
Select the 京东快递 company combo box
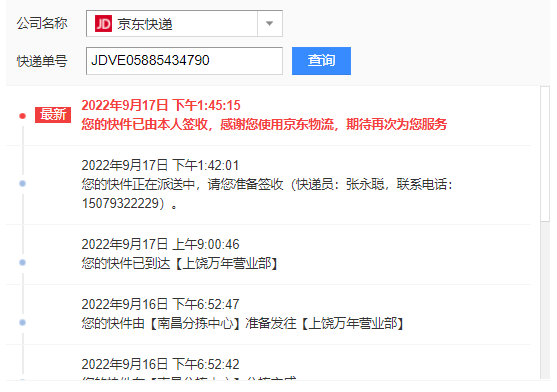click(x=184, y=24)
